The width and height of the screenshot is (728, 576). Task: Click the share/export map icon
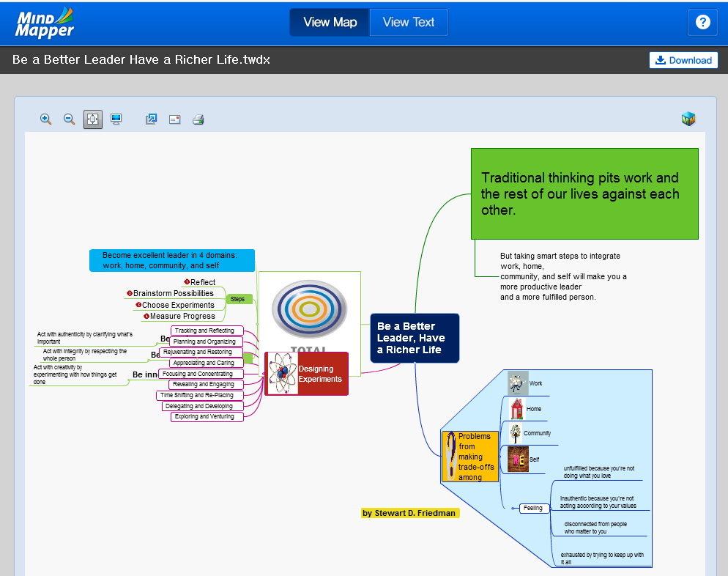click(x=151, y=119)
